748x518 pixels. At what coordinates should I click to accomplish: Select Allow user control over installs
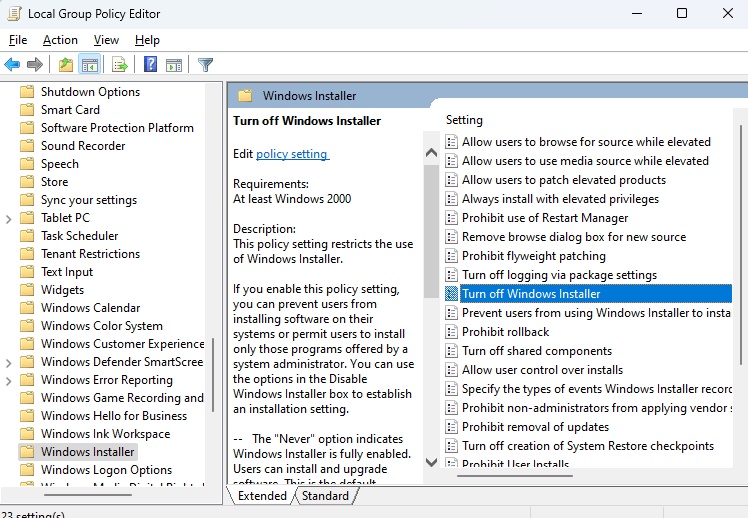542,370
